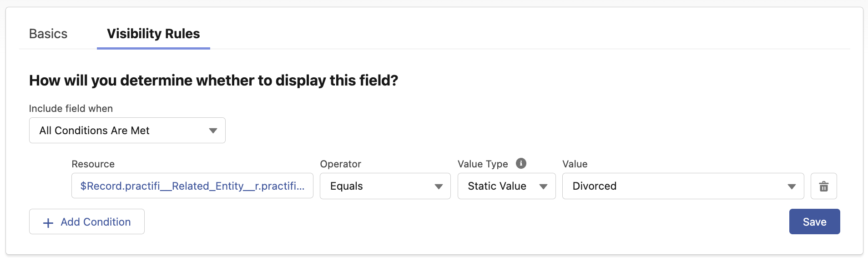Save the visibility rules
868x262 pixels.
[814, 222]
